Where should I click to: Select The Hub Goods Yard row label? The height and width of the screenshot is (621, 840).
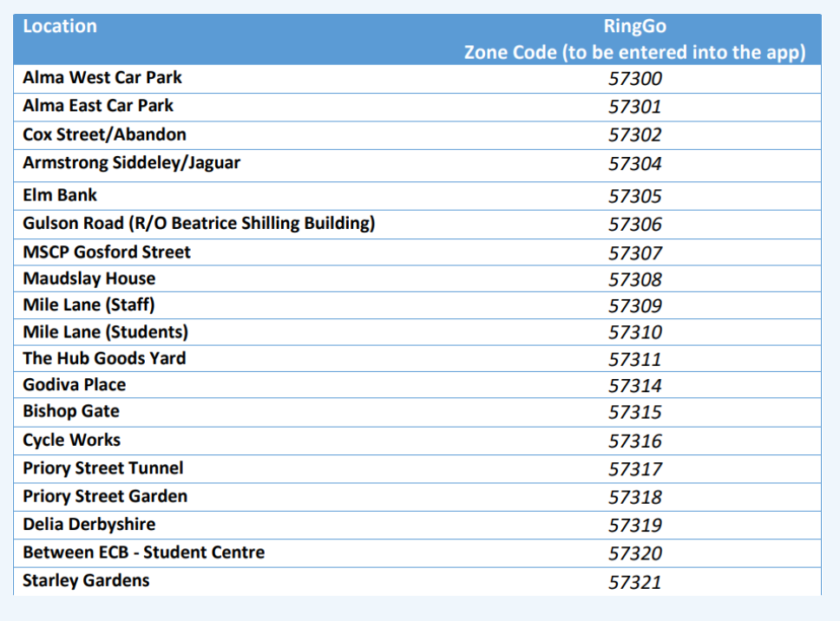pyautogui.click(x=104, y=358)
